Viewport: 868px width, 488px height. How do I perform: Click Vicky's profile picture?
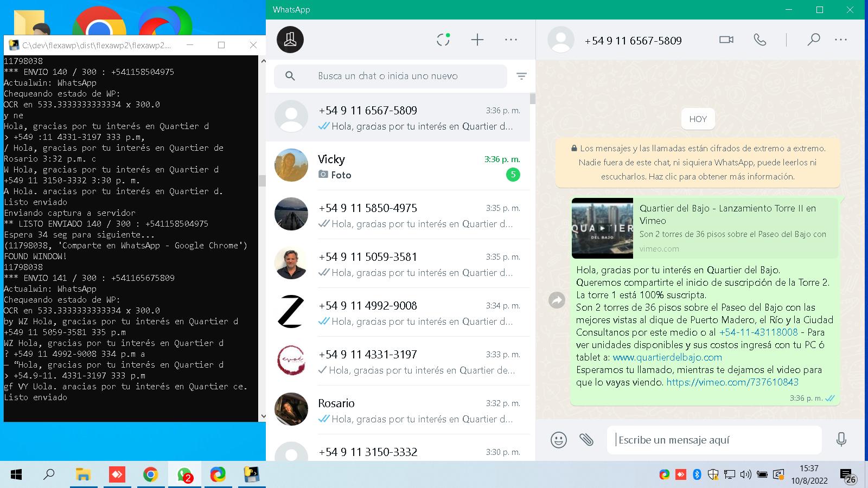click(x=291, y=165)
